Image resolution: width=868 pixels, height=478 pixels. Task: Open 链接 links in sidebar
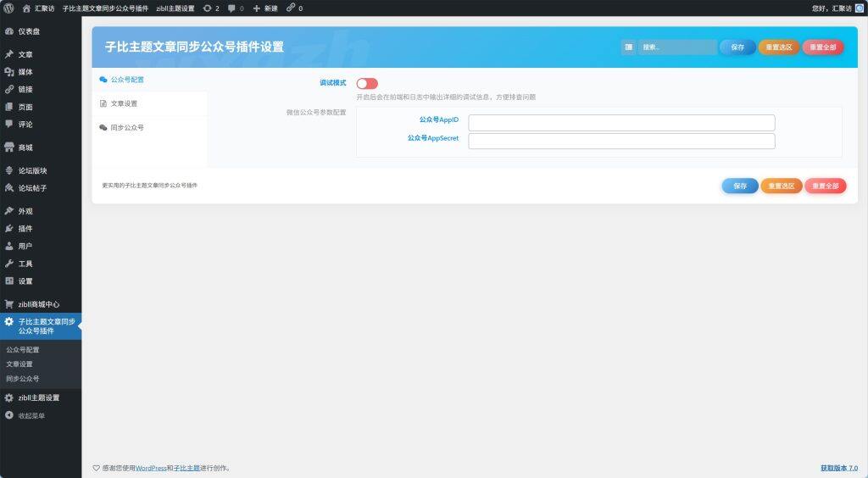click(x=41, y=89)
